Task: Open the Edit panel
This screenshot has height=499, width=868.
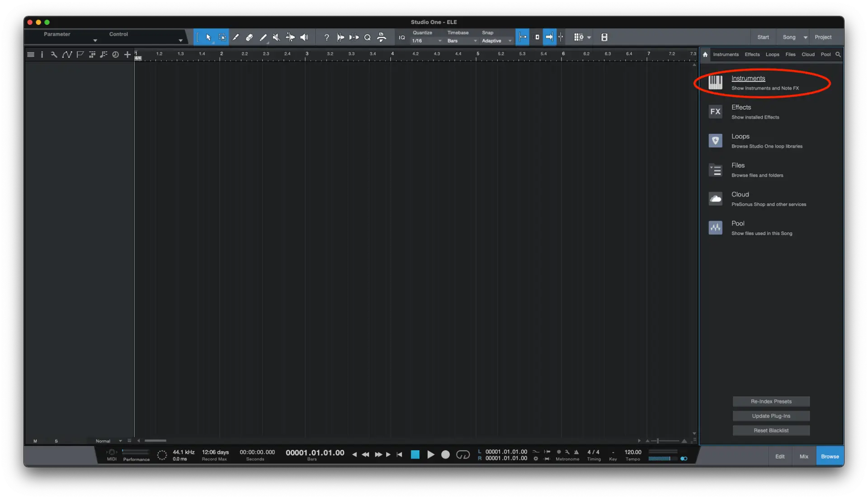Action: click(780, 457)
